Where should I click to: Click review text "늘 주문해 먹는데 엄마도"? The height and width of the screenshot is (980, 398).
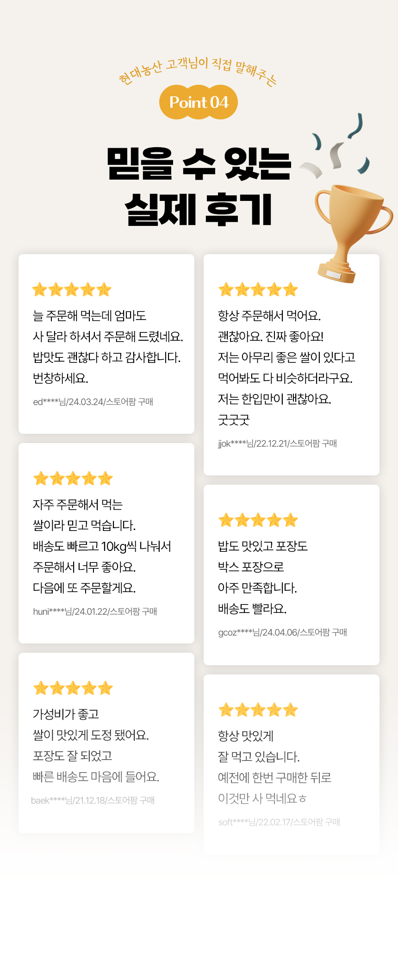point(89,316)
